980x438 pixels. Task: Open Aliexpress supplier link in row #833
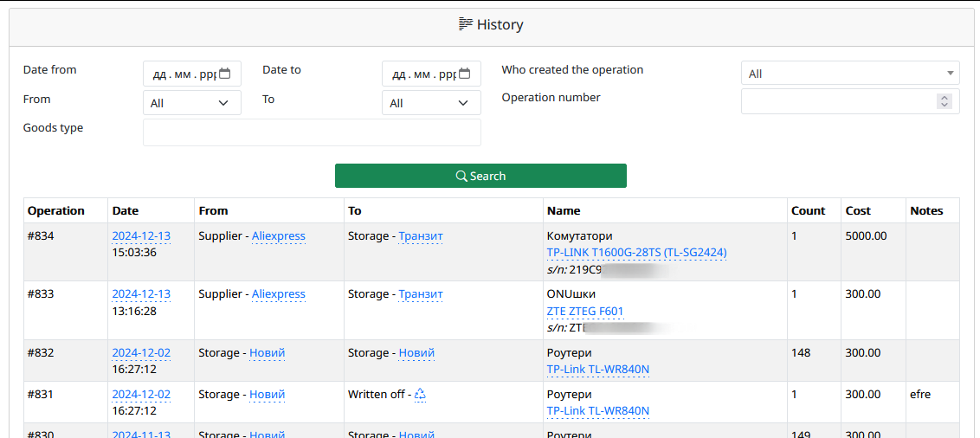pos(279,294)
